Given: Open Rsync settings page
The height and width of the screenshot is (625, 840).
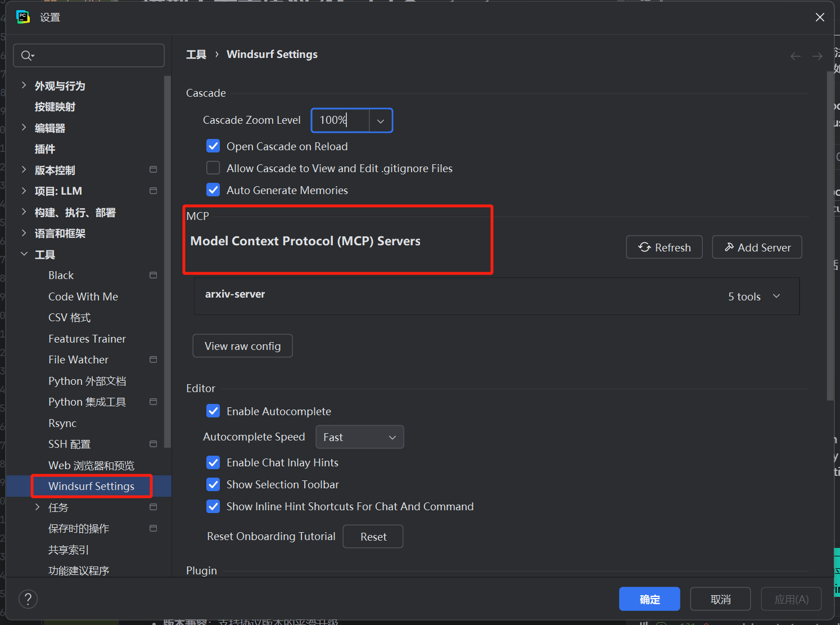Looking at the screenshot, I should pos(62,423).
